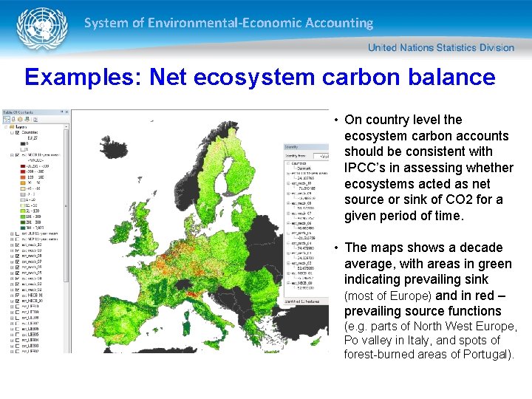The image size is (532, 399).
Task: Click the 301 - 1,000 teal-green swatch
Action: 23,228
